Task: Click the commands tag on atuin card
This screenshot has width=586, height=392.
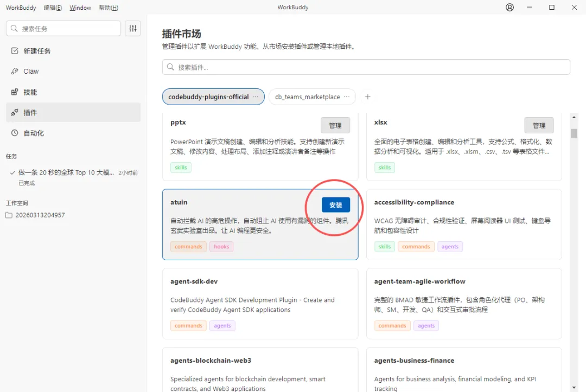Action: tap(188, 246)
